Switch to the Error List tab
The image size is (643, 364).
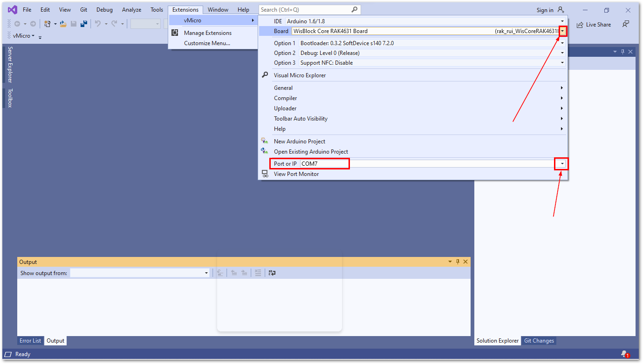tap(30, 341)
